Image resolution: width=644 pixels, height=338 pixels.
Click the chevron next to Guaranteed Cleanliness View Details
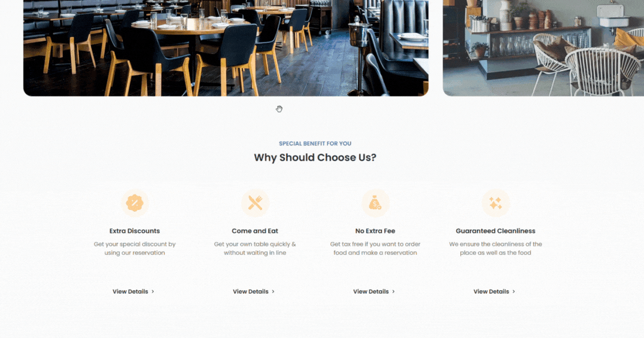click(514, 291)
